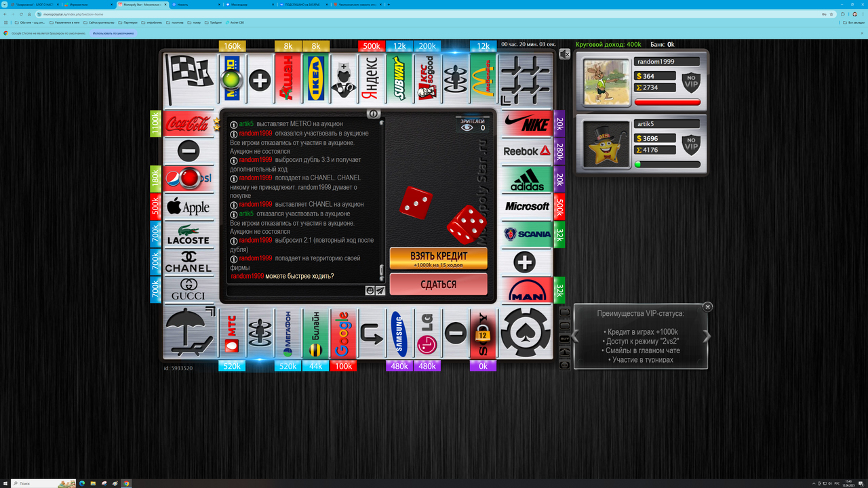
Task: Click the McDonald's board cell
Action: (x=482, y=77)
